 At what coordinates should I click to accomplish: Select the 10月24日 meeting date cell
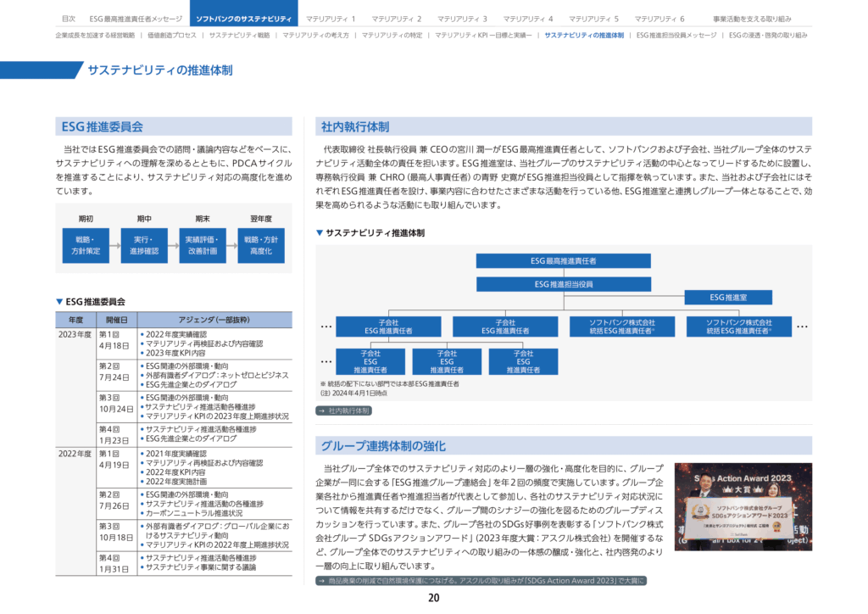116,409
